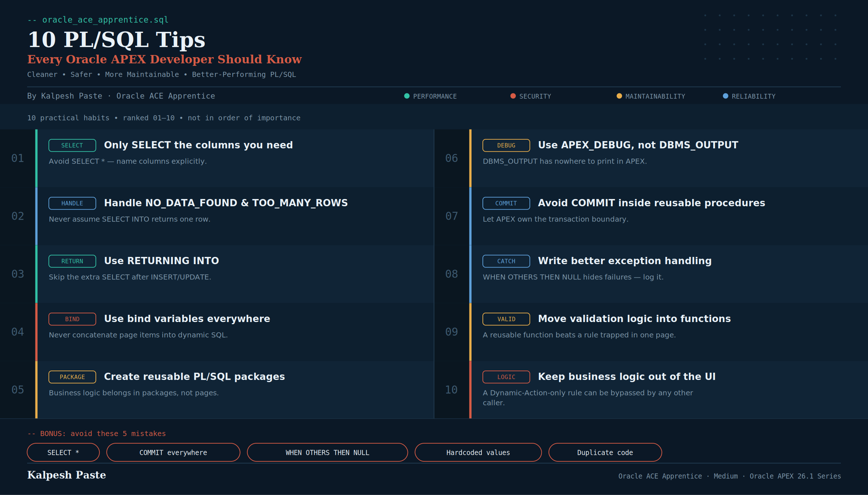
Task: Click the 'Duplicate code' pill
Action: [x=605, y=452]
